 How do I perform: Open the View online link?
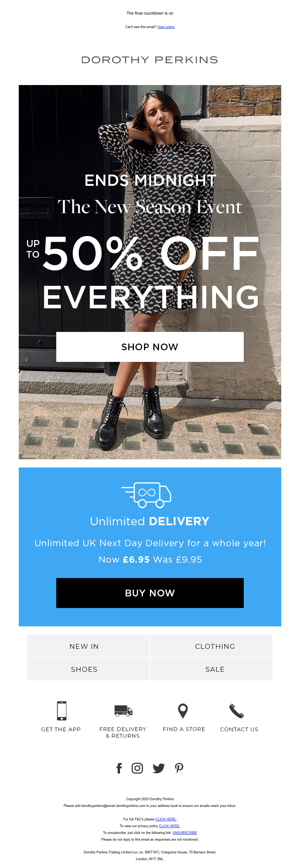pos(166,27)
